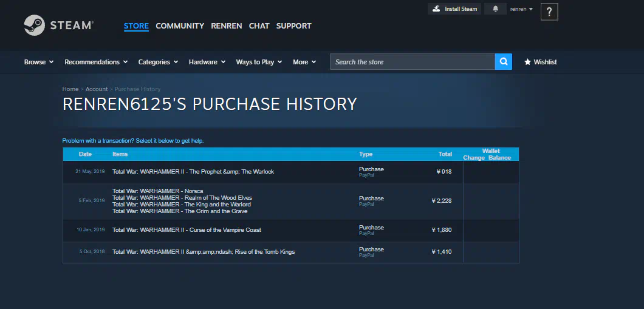The width and height of the screenshot is (644, 309).
Task: Click the Install Steam button
Action: (x=454, y=8)
